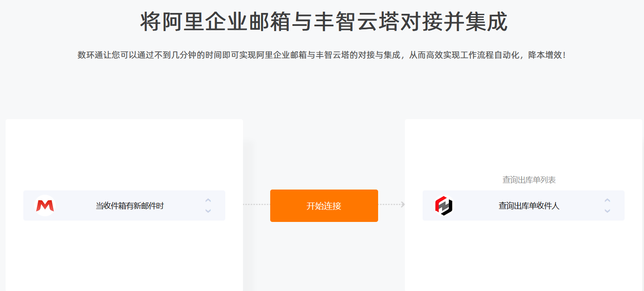Click up chevron beside 当收件箱有新邮件时
The width and height of the screenshot is (644, 291).
coord(208,200)
